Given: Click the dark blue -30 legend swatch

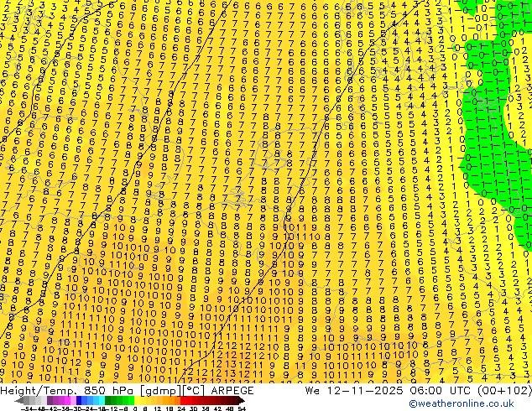Looking at the screenshot, I should (79, 401).
